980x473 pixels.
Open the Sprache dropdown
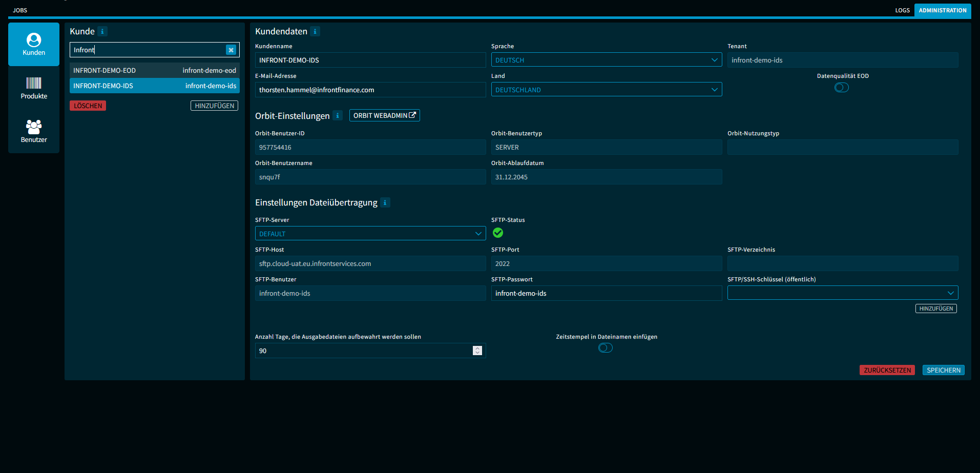click(x=607, y=60)
